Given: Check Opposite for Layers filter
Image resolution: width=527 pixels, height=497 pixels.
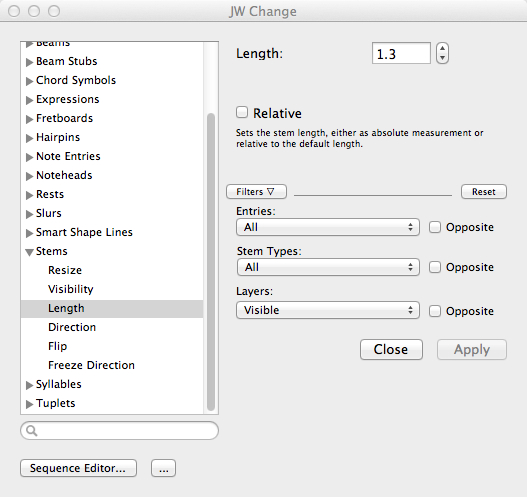Looking at the screenshot, I should coord(435,311).
